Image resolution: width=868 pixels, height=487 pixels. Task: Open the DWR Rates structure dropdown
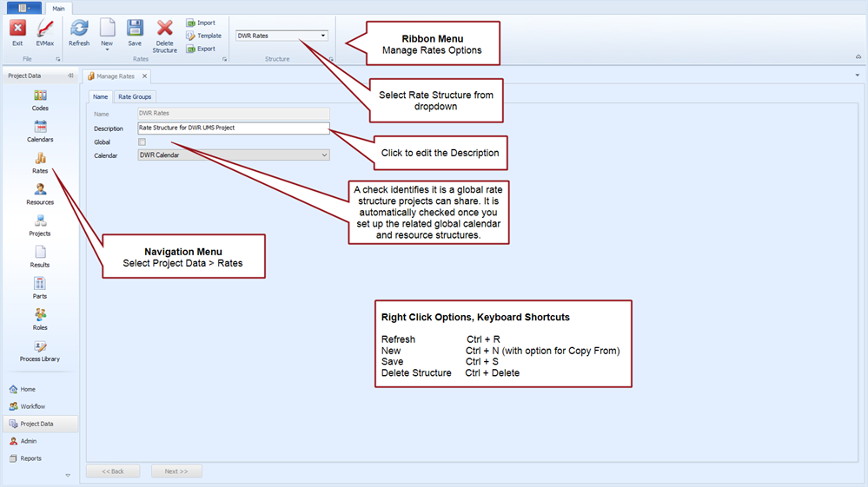point(323,36)
